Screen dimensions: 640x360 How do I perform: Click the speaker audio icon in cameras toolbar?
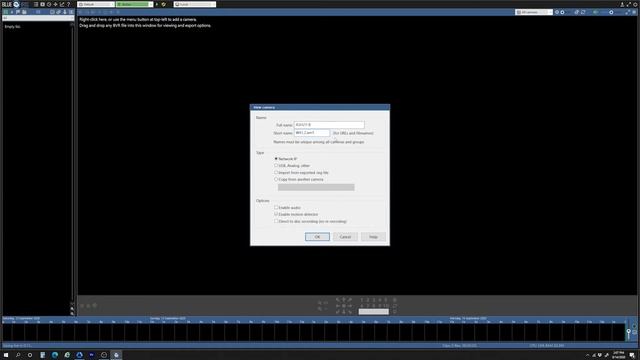click(x=595, y=12)
